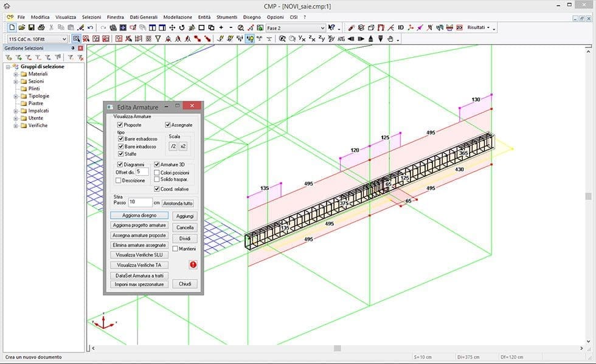The width and height of the screenshot is (596, 364).
Task: Click the Passo value input field
Action: pos(139,202)
